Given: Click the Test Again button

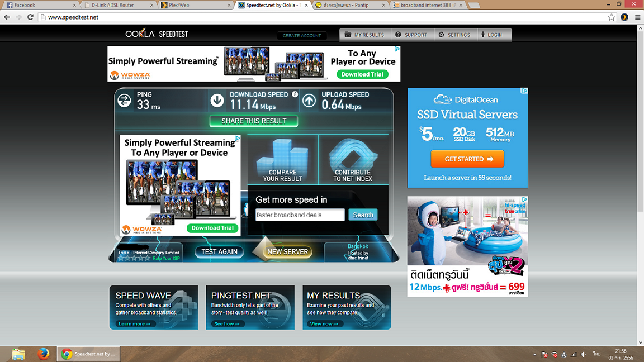Looking at the screenshot, I should tap(219, 251).
